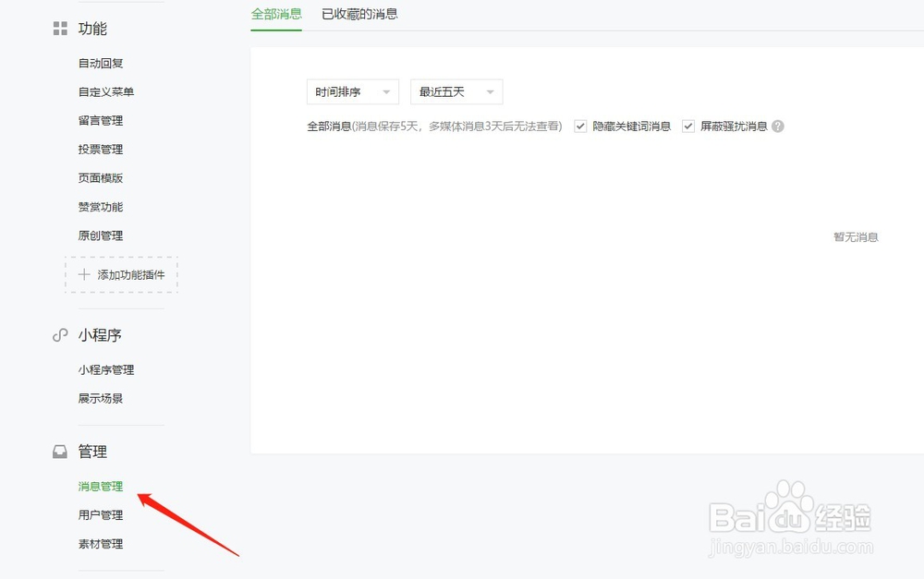Click the 添加功能插件 button
Image resolution: width=924 pixels, height=579 pixels.
click(121, 274)
